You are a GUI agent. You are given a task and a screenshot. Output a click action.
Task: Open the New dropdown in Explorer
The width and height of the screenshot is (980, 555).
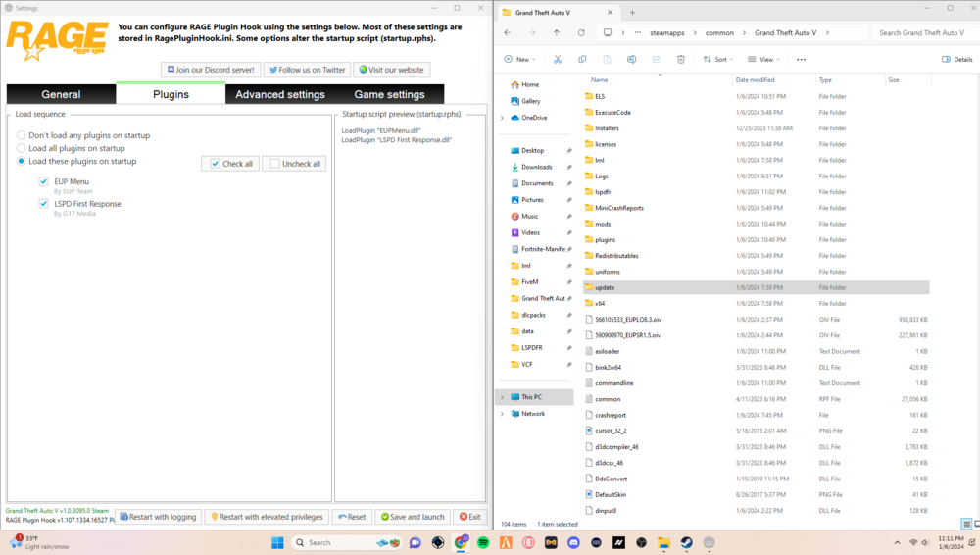[x=520, y=60]
